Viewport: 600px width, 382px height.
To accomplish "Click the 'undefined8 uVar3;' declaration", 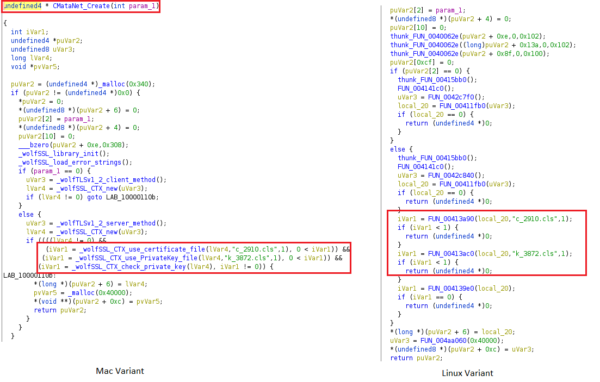I will (x=42, y=49).
